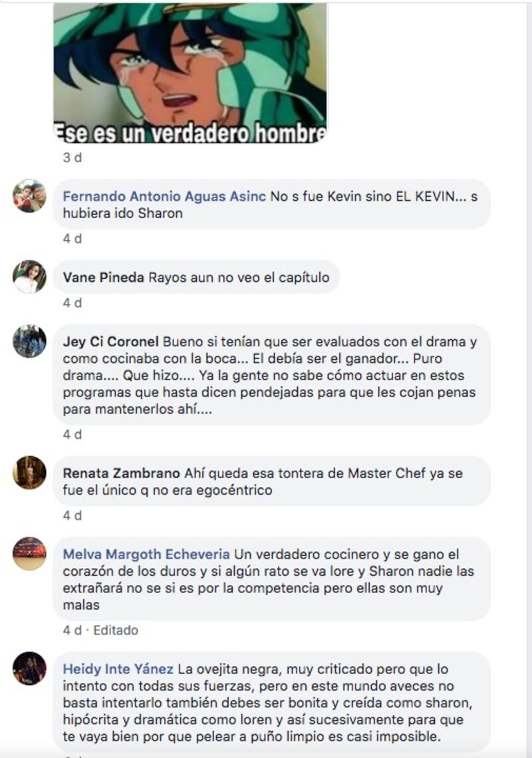532x758 pixels.
Task: Visit Melva Margoth Echeveria's profile name
Action: [146, 554]
